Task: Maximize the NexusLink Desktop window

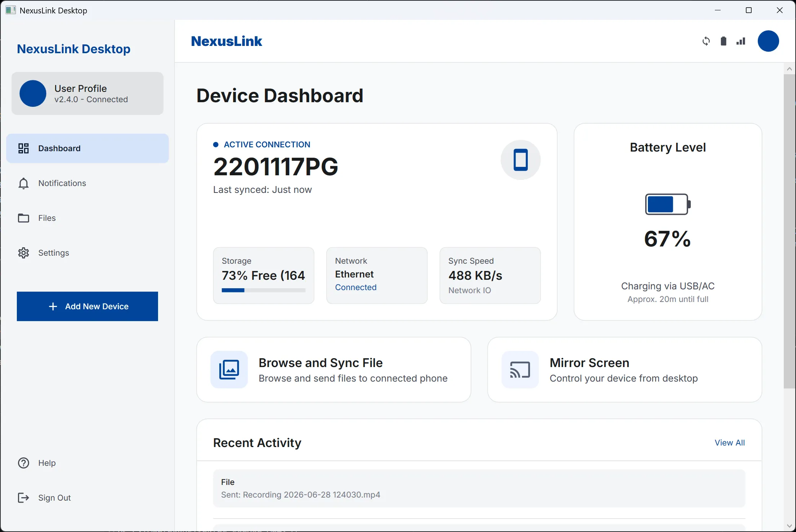Action: pos(749,10)
